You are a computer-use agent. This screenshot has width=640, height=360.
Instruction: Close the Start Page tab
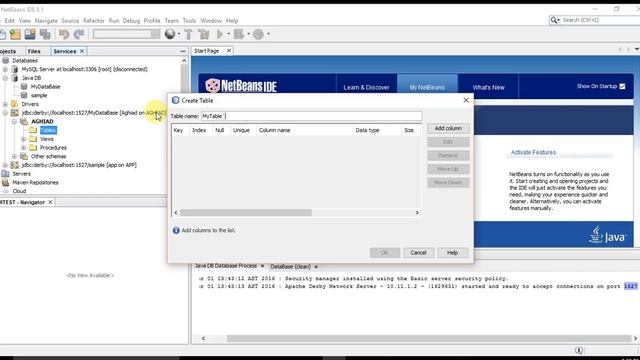pyautogui.click(x=229, y=51)
